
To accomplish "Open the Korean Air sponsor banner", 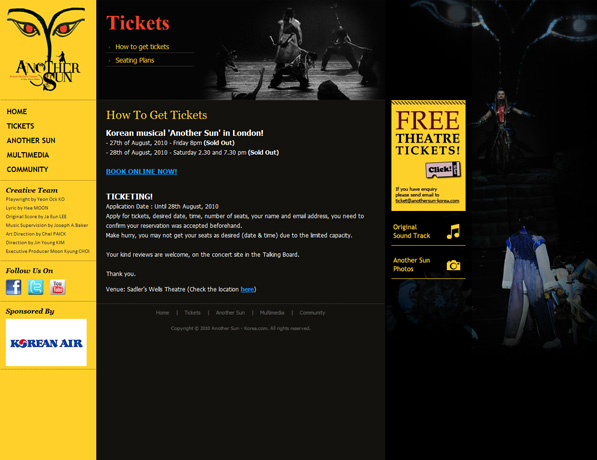I will click(46, 342).
